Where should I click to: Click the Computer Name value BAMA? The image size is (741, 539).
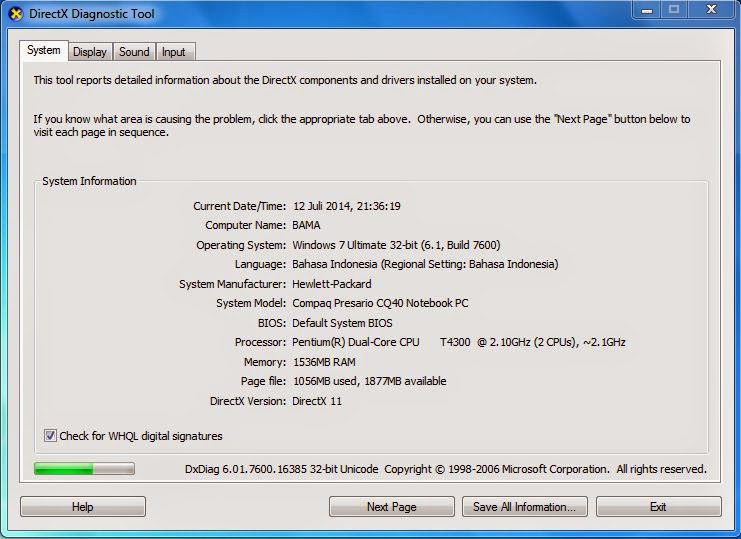(306, 225)
